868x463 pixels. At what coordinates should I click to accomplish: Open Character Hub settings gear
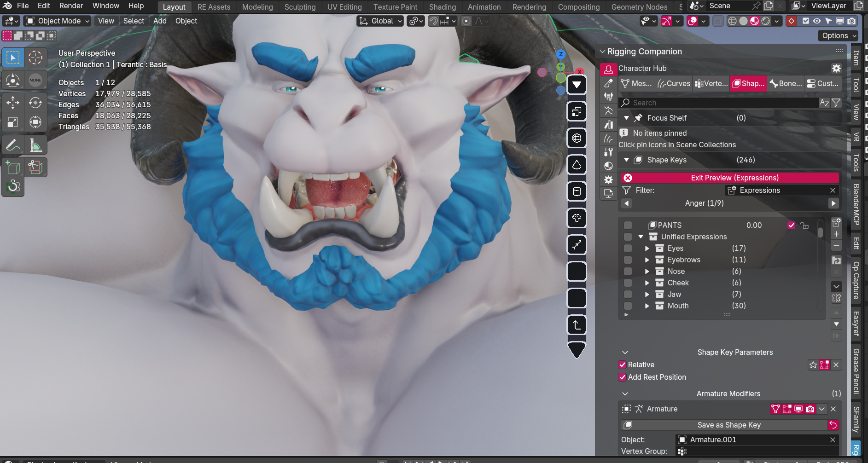coord(836,69)
